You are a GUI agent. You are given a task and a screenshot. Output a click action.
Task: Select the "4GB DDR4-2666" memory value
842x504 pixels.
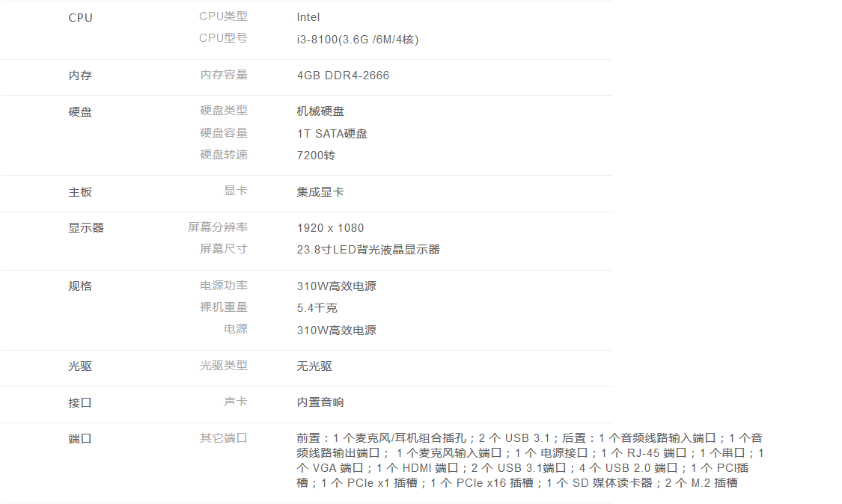[343, 76]
